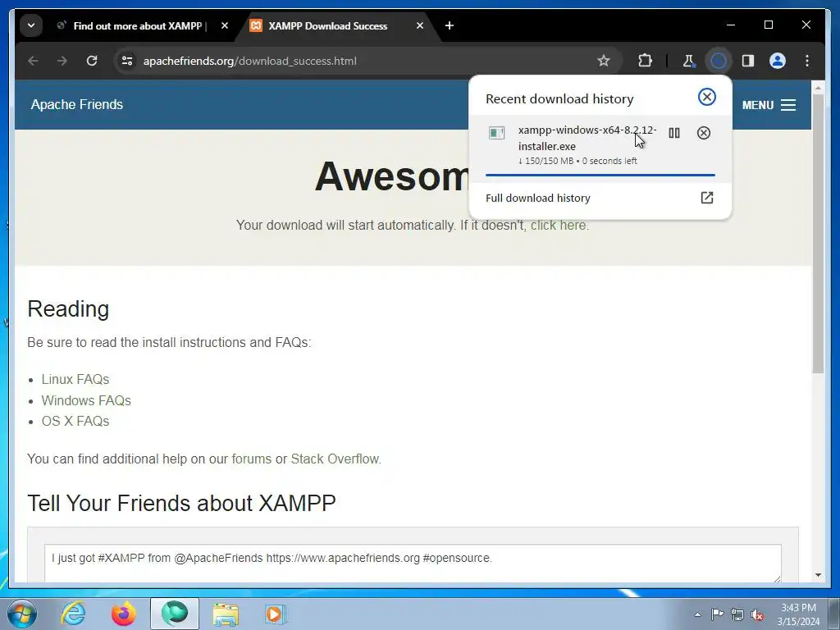Click the xampp installer file icon
840x630 pixels.
496,133
